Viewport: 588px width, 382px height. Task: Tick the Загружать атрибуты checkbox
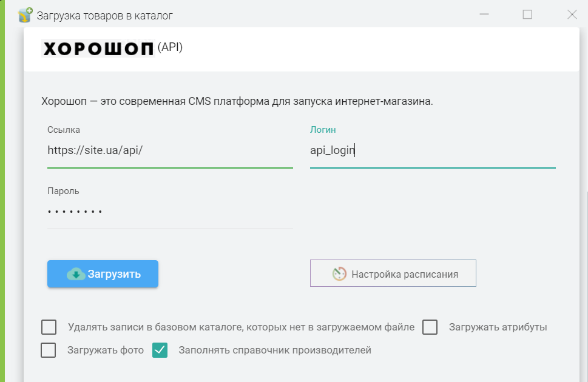(430, 327)
